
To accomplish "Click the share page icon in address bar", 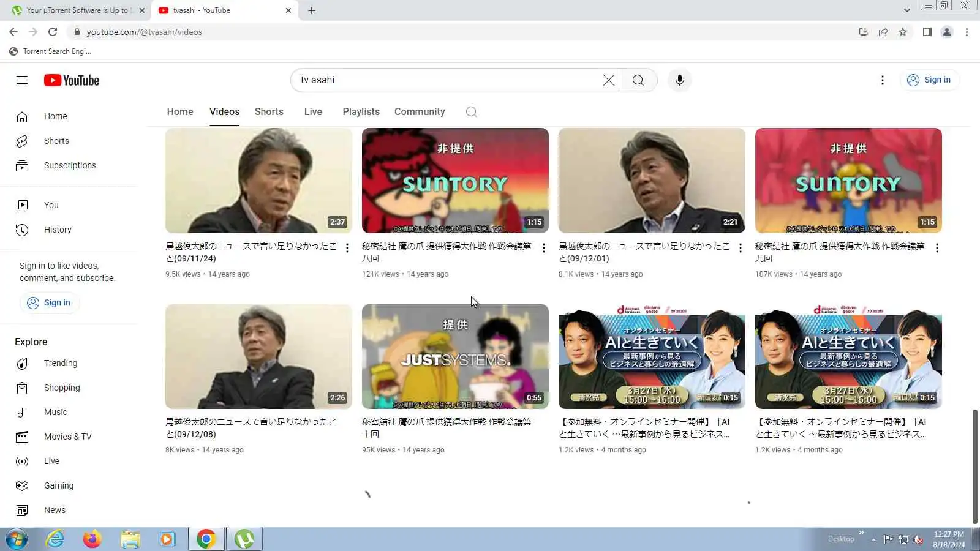I will point(883,32).
